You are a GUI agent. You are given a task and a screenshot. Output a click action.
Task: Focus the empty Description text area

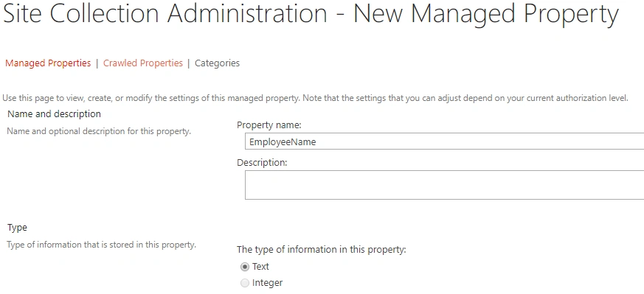pyautogui.click(x=444, y=185)
